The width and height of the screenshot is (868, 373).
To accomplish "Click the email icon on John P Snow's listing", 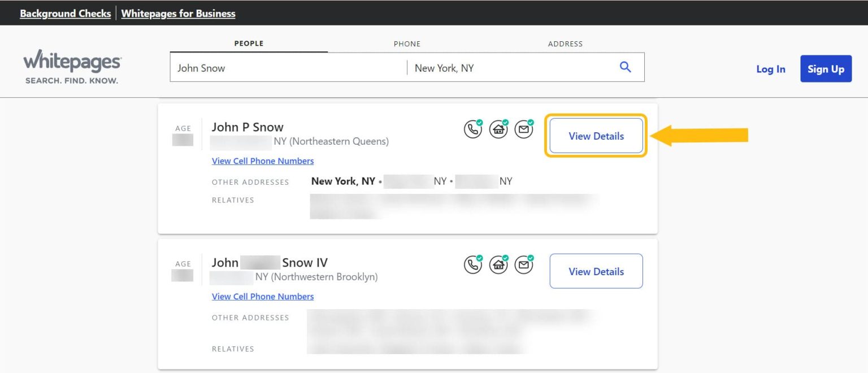I will point(524,128).
